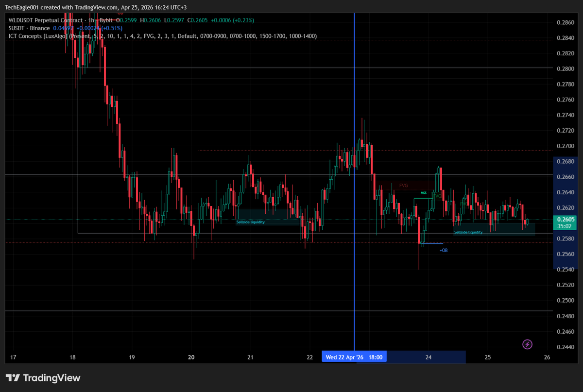This screenshot has width=583, height=392.
Task: Click date 19 on the time axis
Action: pos(132,358)
